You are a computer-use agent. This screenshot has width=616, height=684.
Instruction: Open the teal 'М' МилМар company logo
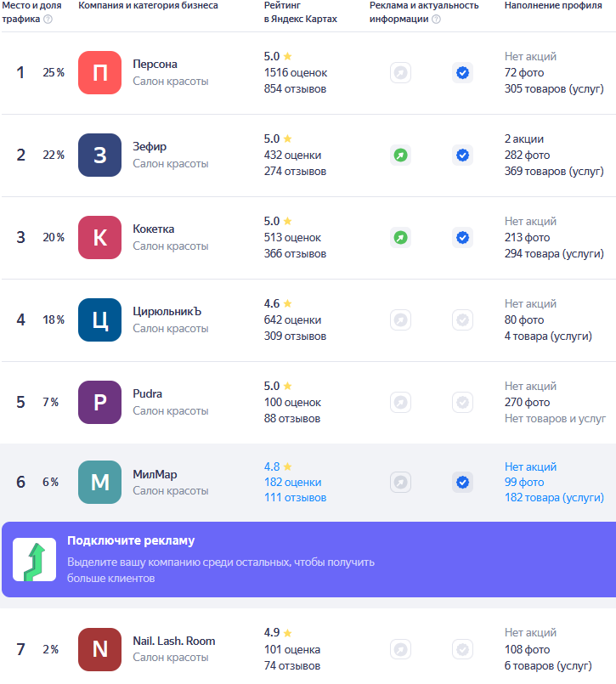[x=99, y=483]
